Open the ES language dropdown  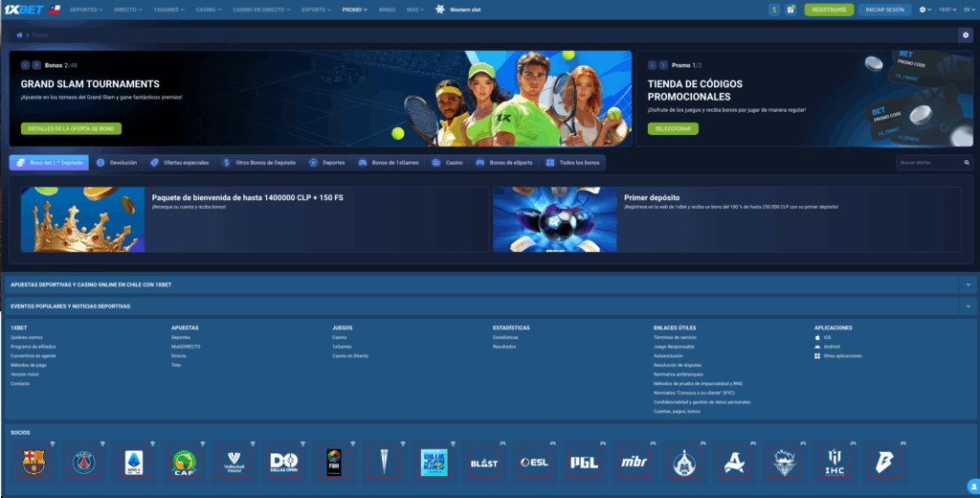[x=969, y=10]
